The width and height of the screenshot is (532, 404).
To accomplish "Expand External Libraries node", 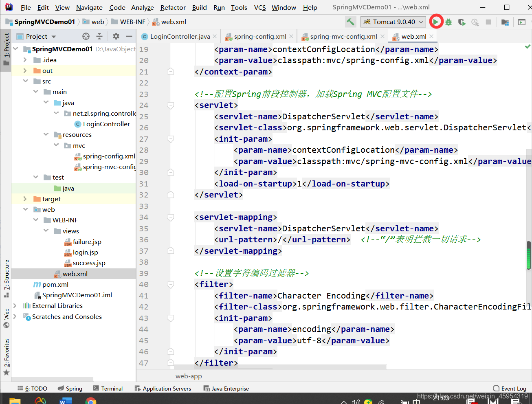I will point(15,305).
